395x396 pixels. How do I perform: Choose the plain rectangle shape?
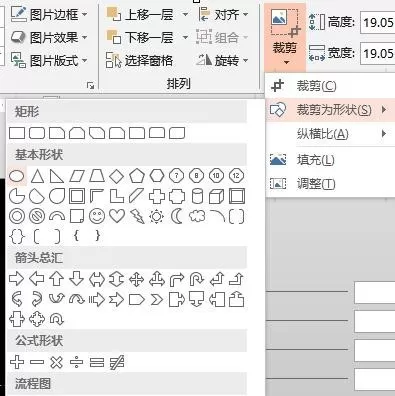17,133
